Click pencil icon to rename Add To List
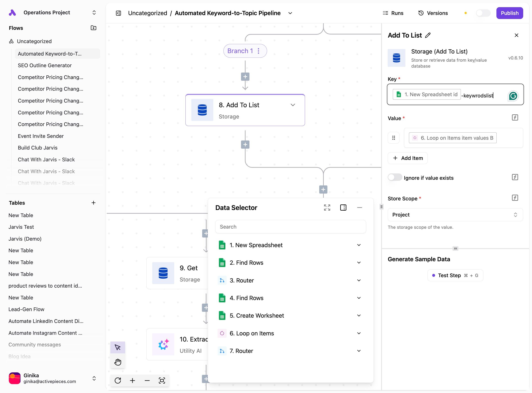The image size is (532, 393). click(428, 35)
